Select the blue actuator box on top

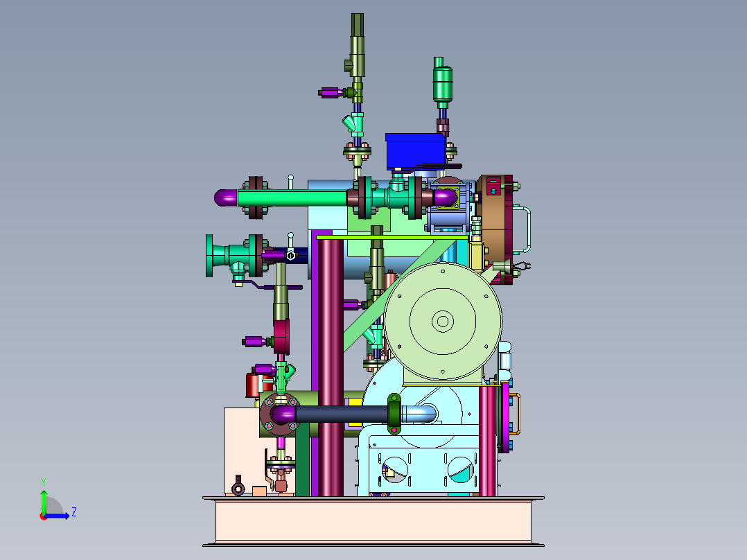tap(415, 152)
